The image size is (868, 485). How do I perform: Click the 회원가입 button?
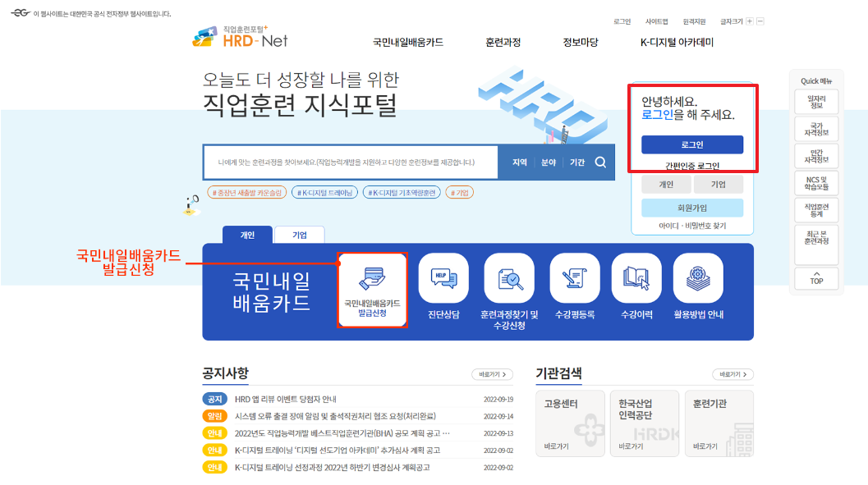pos(692,208)
